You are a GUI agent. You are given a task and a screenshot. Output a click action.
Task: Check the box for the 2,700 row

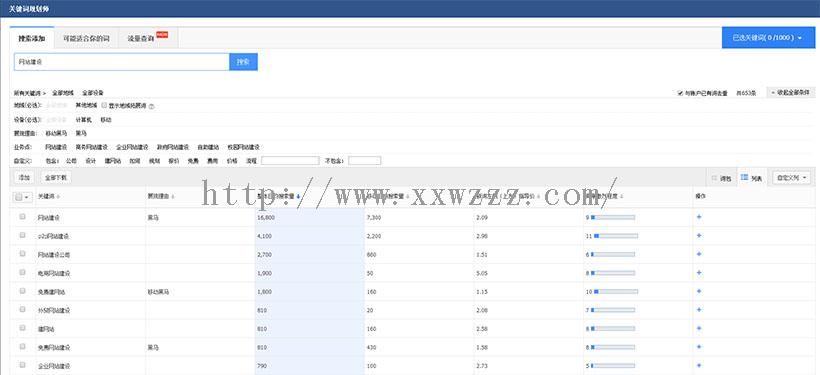coord(22,253)
